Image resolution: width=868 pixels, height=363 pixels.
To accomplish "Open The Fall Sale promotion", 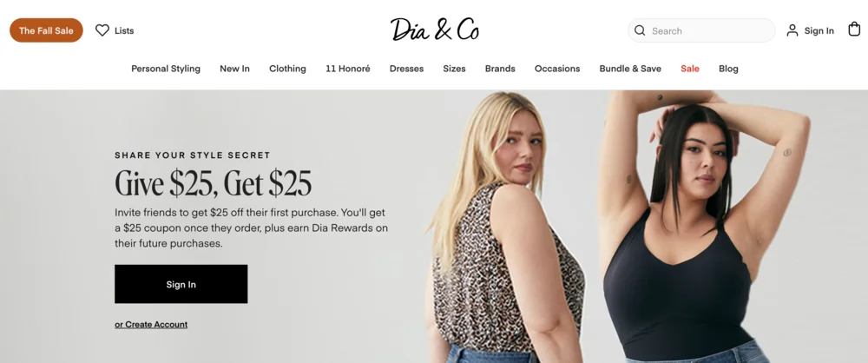I will (47, 30).
